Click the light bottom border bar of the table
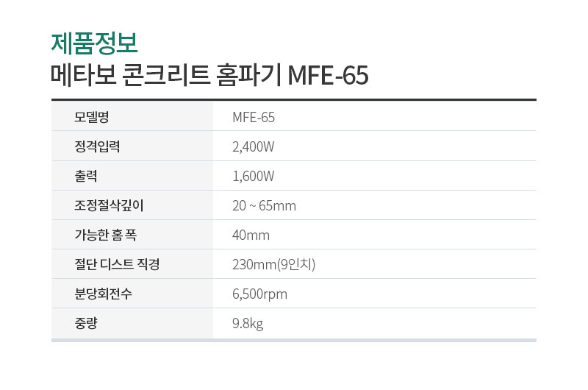The width and height of the screenshot is (588, 390). coord(293,340)
